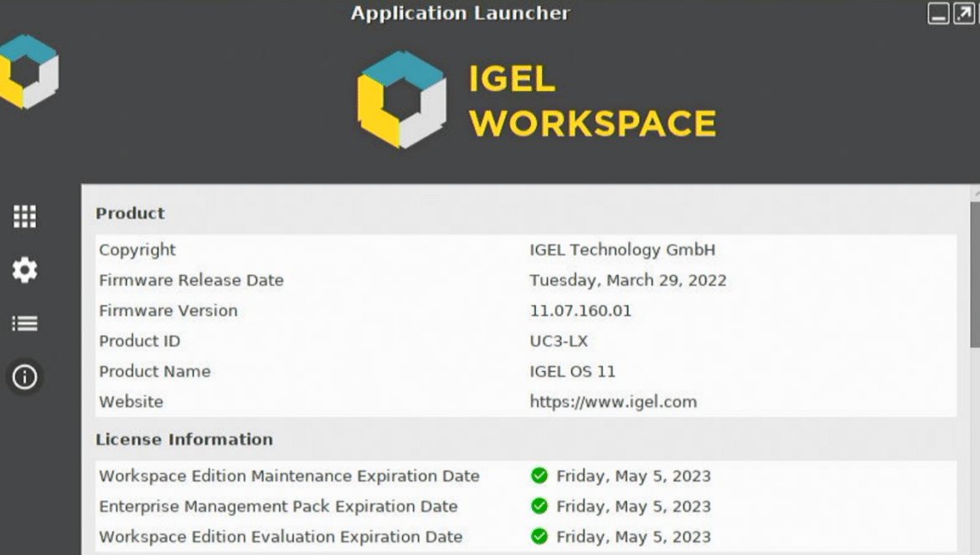The image size is (980, 555).
Task: Open the sessions list icon
Action: (x=25, y=323)
